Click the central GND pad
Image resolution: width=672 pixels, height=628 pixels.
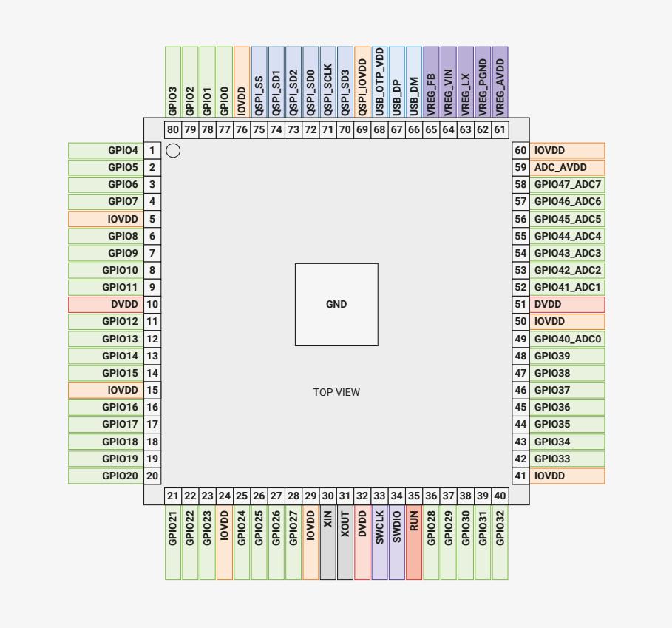pyautogui.click(x=336, y=304)
